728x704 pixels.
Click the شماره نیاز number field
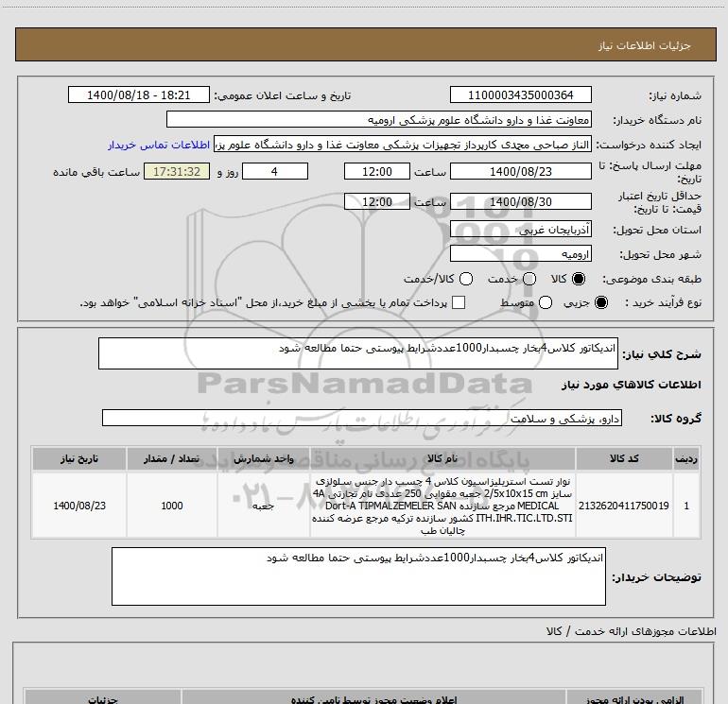click(520, 95)
